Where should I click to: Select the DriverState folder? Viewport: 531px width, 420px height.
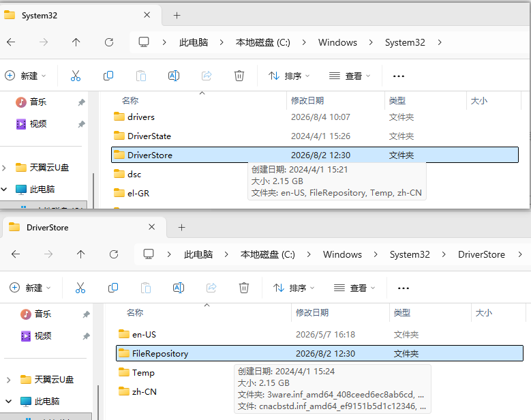(x=315, y=136)
